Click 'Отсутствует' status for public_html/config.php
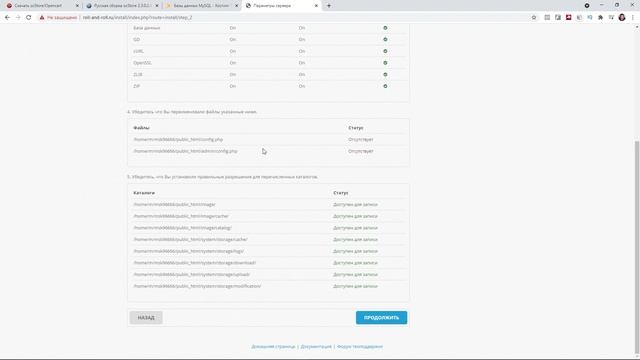 [361, 140]
